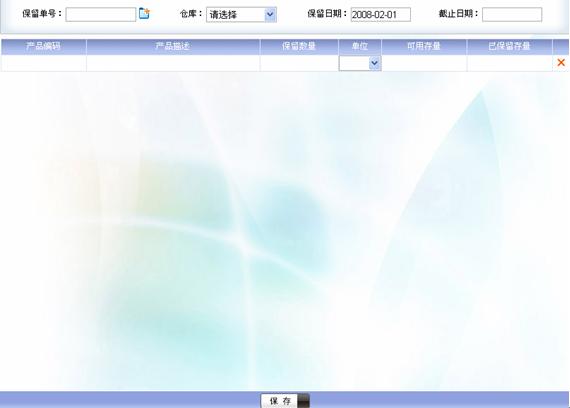The height and width of the screenshot is (408, 570).
Task: Click the new document icon beside 保留单号
Action: tap(144, 14)
